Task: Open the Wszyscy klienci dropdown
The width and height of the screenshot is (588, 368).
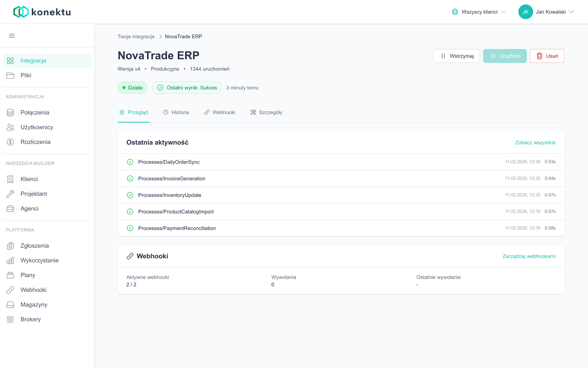Action: (479, 12)
